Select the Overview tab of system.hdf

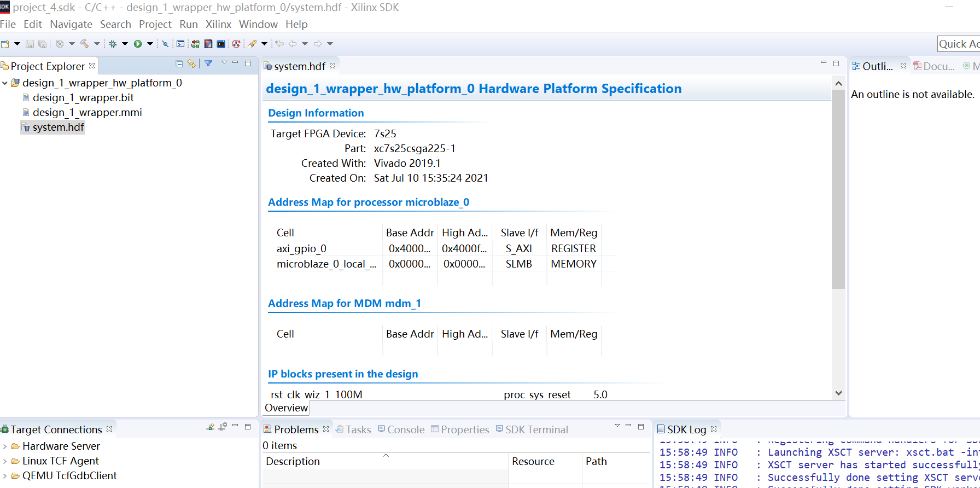pyautogui.click(x=286, y=408)
